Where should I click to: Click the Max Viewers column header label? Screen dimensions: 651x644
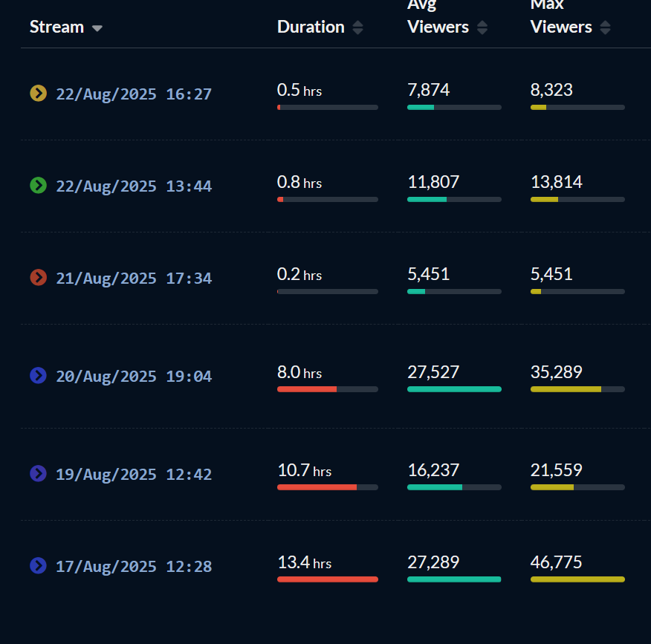coord(561,17)
